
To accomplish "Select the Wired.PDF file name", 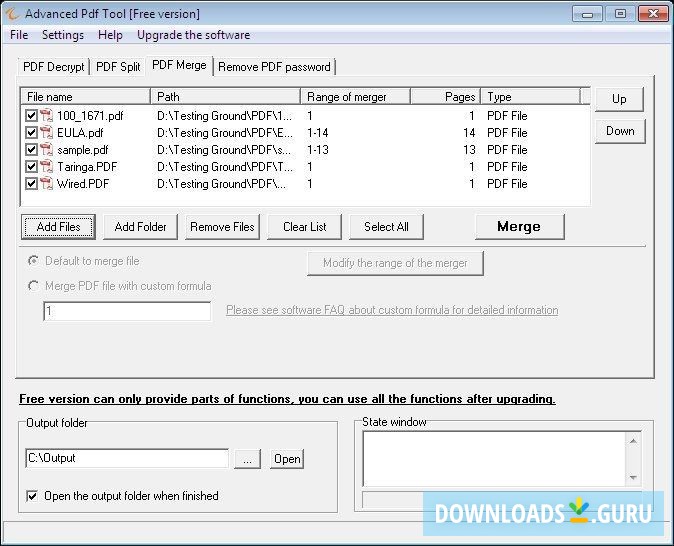I will point(83,184).
